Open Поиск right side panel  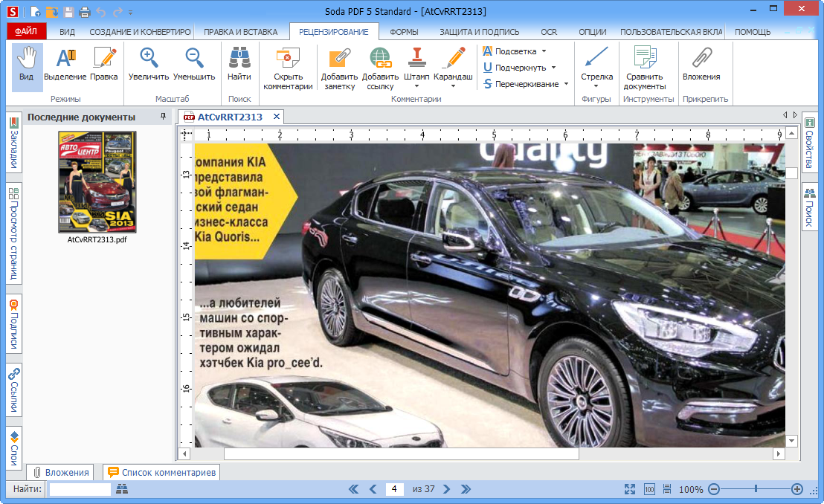(x=809, y=207)
